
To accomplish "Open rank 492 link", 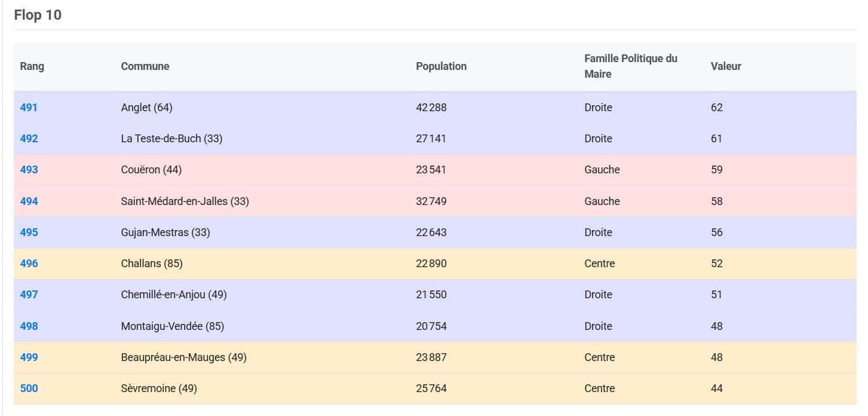I will (29, 139).
